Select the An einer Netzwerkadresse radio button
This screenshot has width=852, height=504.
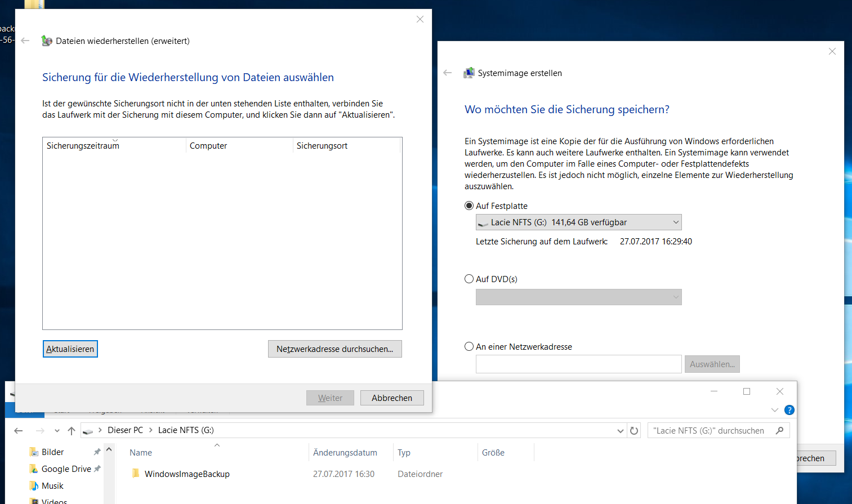point(469,346)
